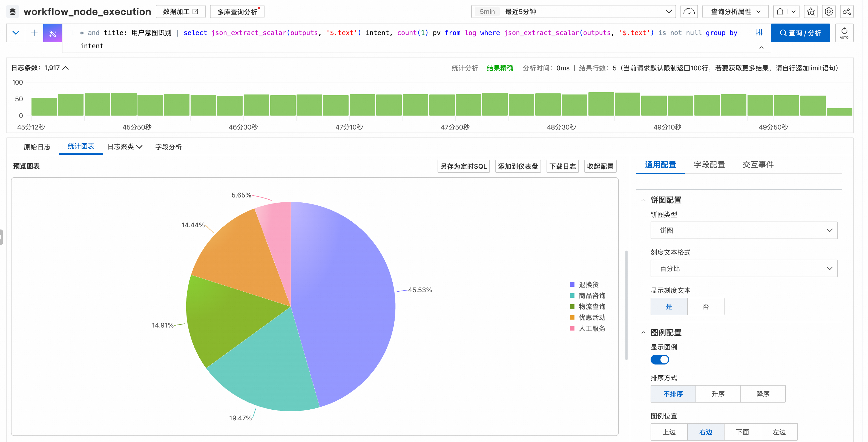Click the dashboard gauge icon
Screen dimensions: 868x442
click(x=689, y=12)
